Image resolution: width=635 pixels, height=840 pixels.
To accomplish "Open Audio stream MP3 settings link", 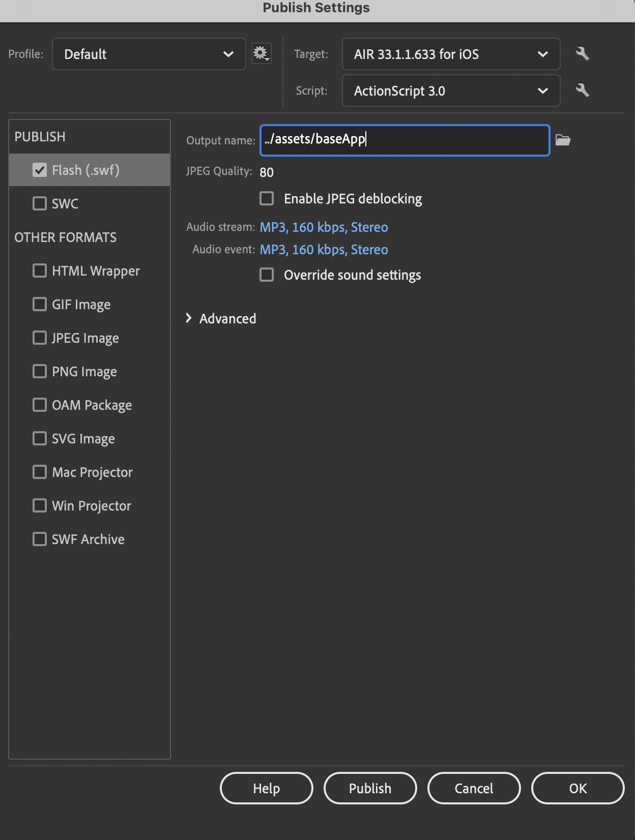I will (324, 227).
